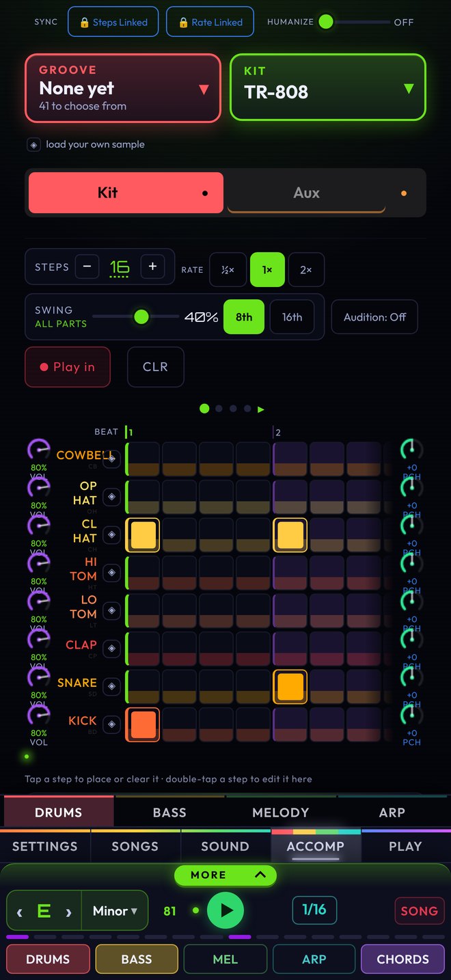This screenshot has height=980, width=451.
Task: Click the Kick volume knob
Action: [x=38, y=716]
